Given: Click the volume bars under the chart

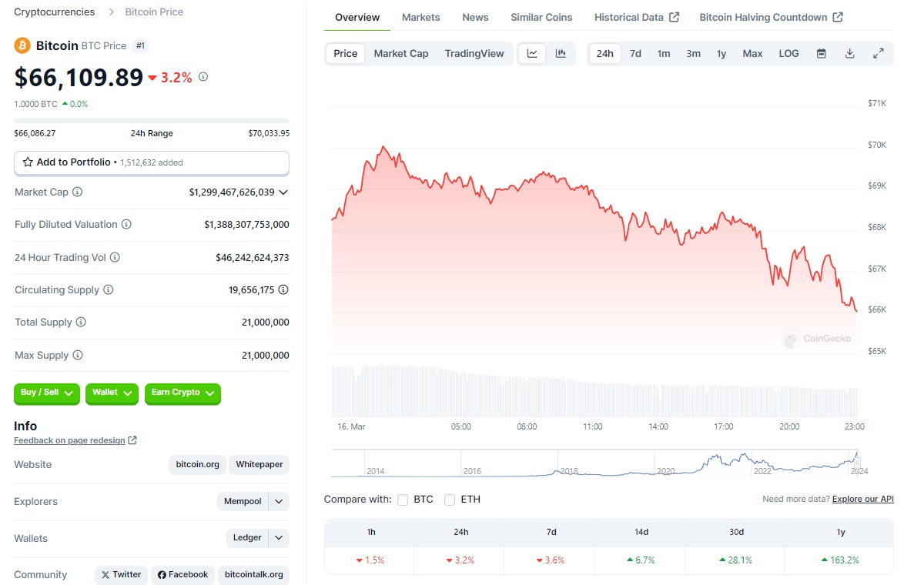Looking at the screenshot, I should click(x=594, y=392).
